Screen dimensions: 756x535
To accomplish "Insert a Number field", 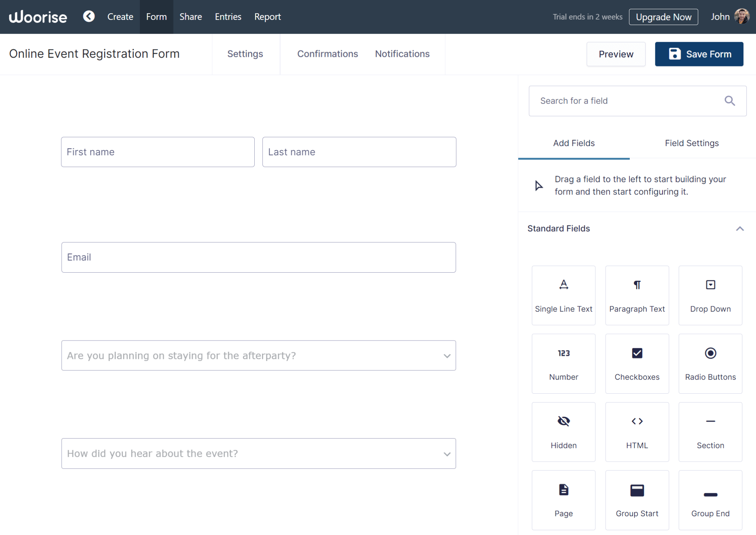I will (x=563, y=363).
